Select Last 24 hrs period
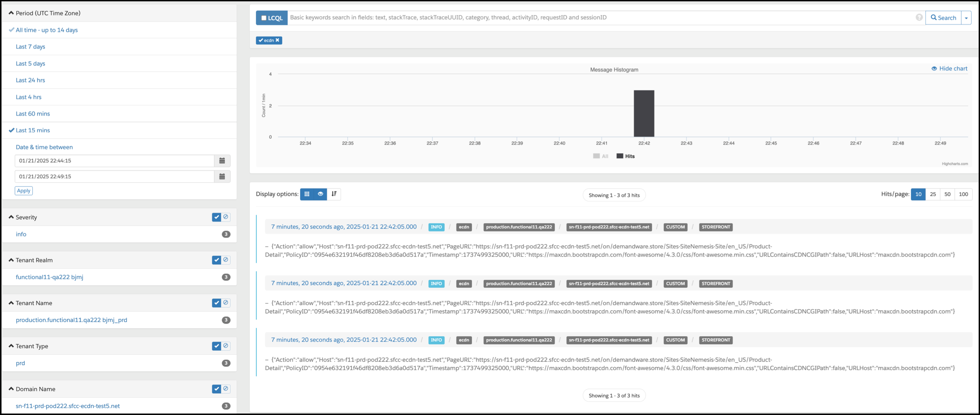The height and width of the screenshot is (415, 980). [30, 80]
